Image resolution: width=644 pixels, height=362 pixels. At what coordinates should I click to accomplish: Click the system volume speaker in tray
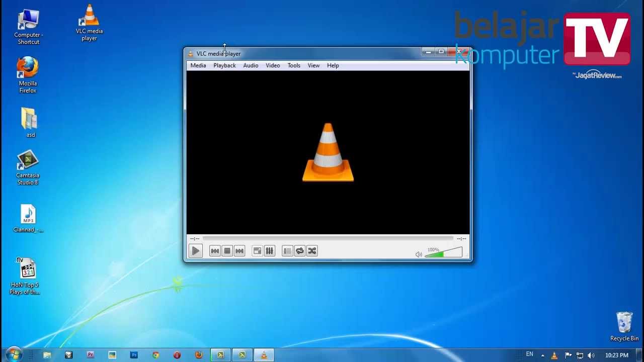[591, 355]
